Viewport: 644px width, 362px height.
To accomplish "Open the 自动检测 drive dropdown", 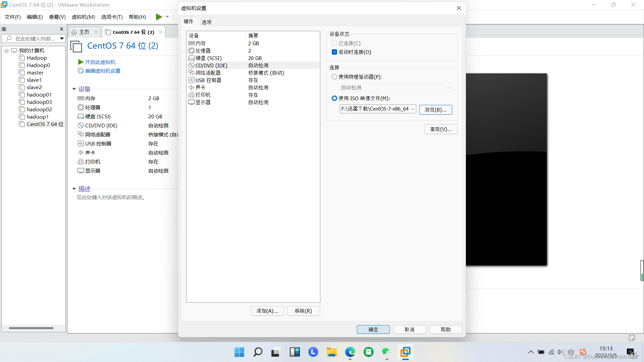I will tap(449, 87).
